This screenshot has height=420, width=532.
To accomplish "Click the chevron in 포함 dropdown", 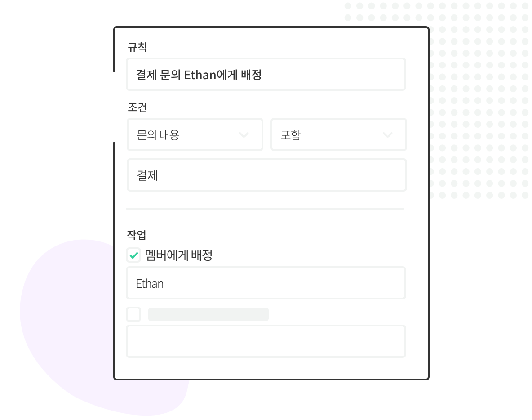I will click(387, 135).
